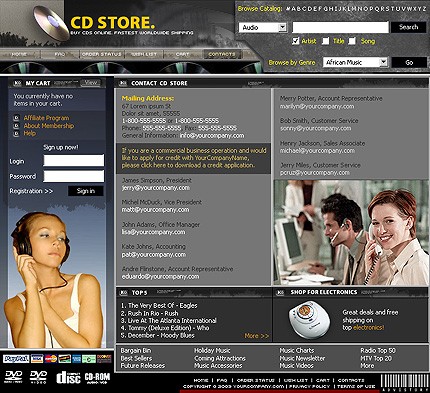The width and height of the screenshot is (430, 393).
Task: Click the icon beside About Membership
Action: pyautogui.click(x=16, y=126)
